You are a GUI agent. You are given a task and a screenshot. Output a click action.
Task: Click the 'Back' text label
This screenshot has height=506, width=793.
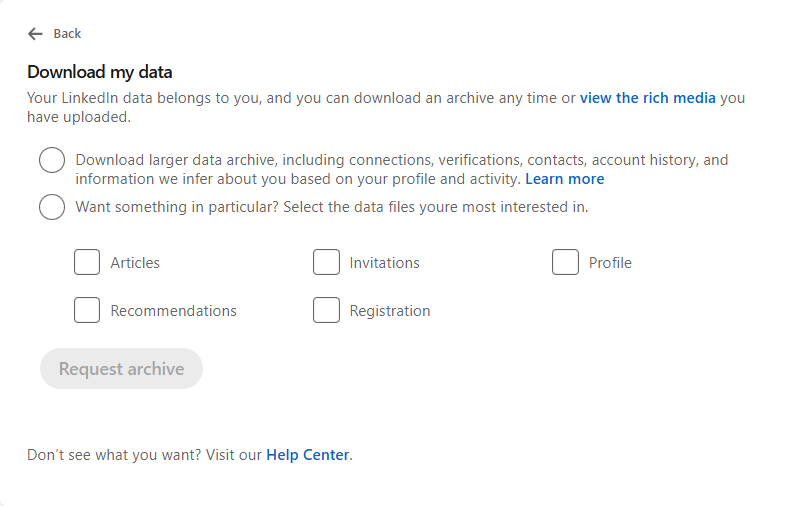tap(67, 34)
